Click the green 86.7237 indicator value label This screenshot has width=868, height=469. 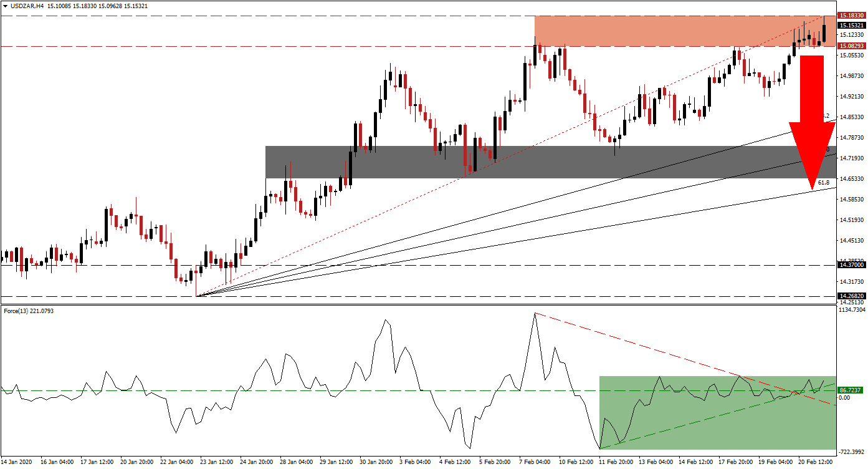pyautogui.click(x=851, y=389)
